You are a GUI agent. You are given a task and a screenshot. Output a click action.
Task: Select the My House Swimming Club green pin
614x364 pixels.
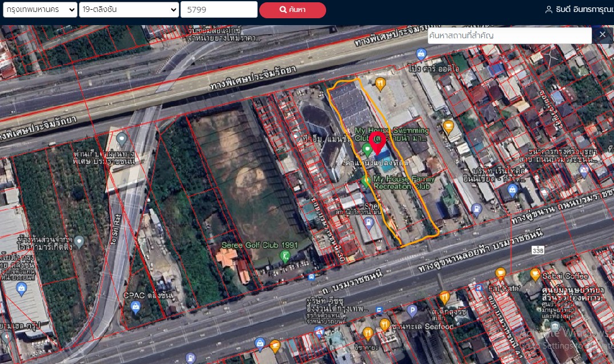[x=367, y=149]
